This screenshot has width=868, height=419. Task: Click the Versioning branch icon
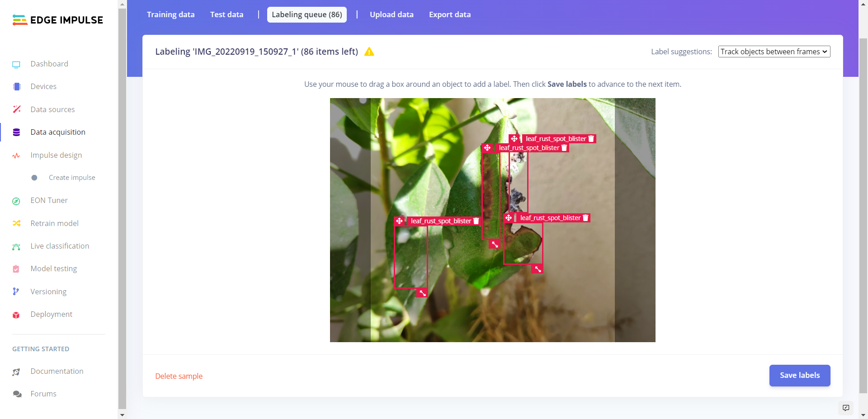pos(16,292)
